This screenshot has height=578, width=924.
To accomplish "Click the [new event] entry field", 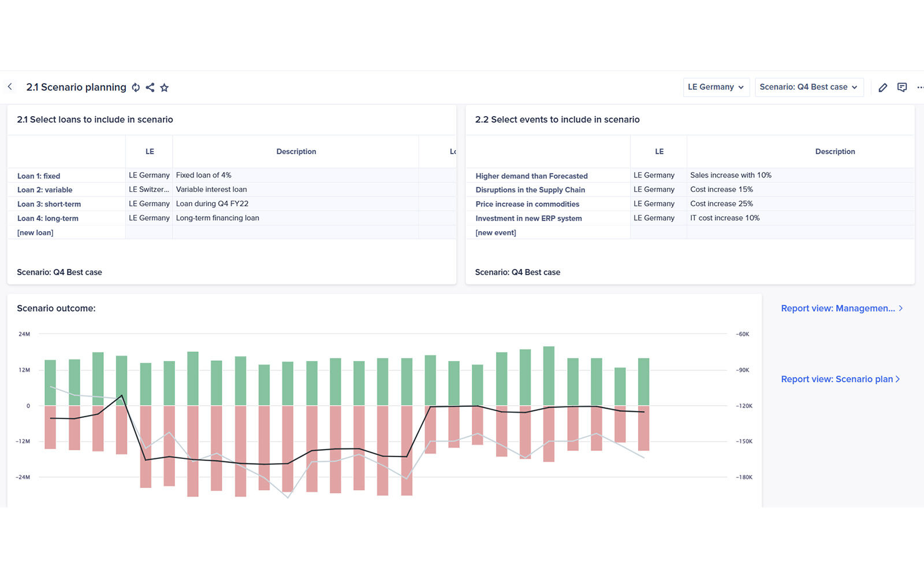I will click(495, 232).
